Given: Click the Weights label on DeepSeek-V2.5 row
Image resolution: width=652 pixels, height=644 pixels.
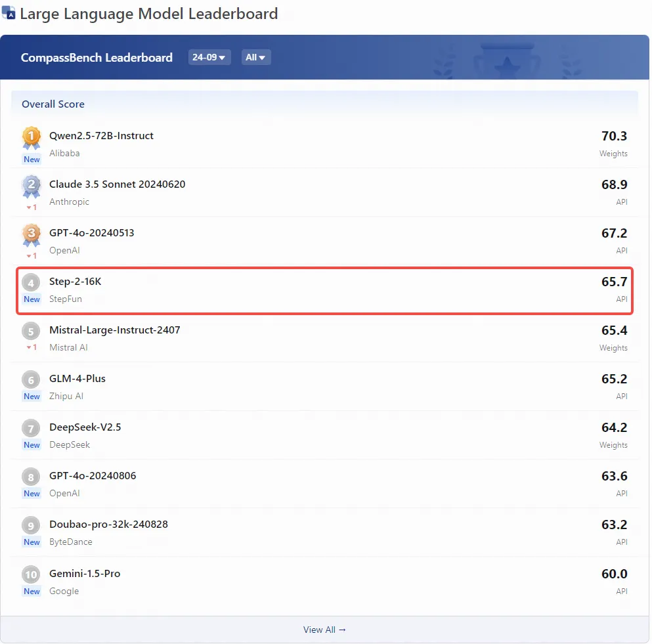Looking at the screenshot, I should 613,445.
